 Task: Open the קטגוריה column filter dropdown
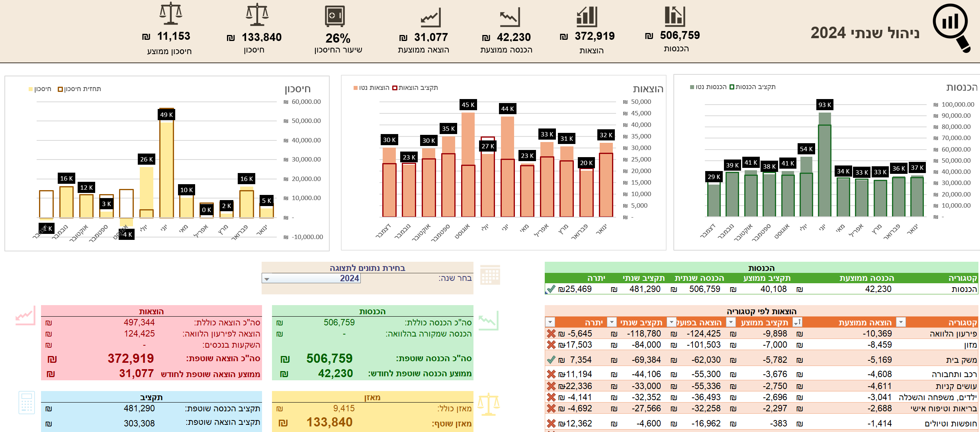point(901,322)
